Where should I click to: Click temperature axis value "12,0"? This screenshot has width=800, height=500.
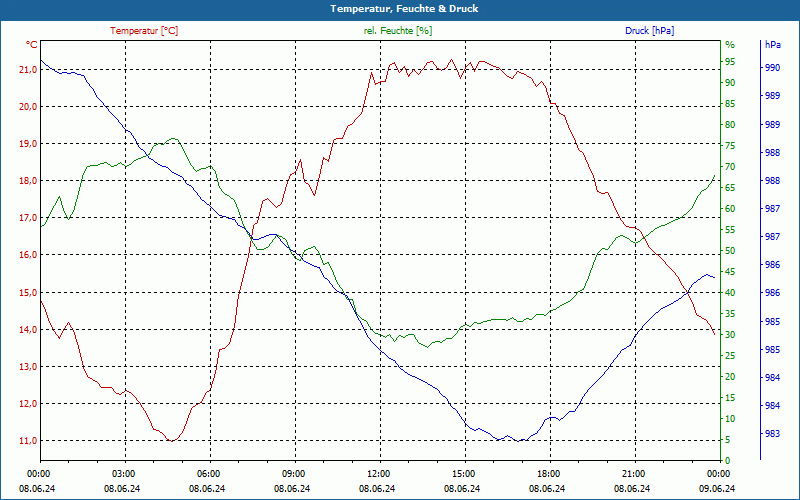point(28,404)
